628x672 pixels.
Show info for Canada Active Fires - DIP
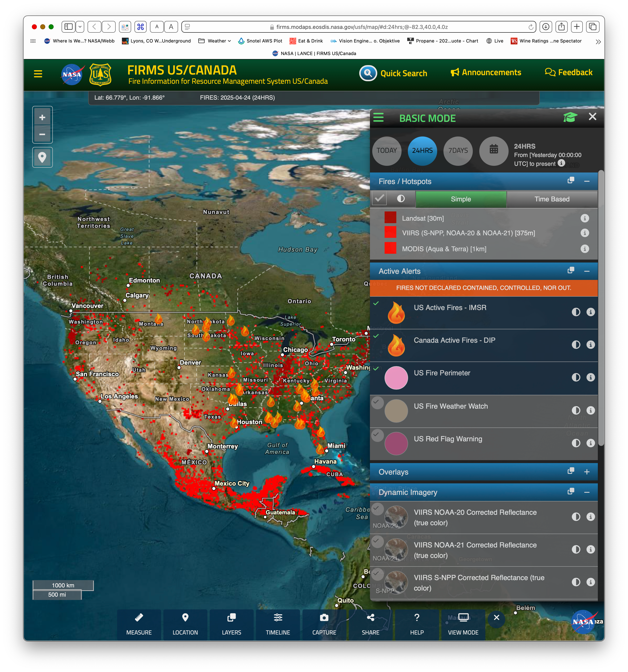[x=590, y=344]
